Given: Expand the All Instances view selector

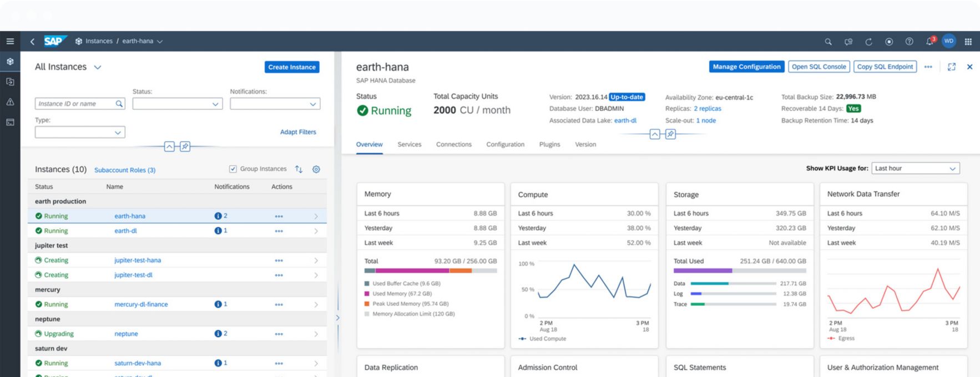Looking at the screenshot, I should [98, 67].
